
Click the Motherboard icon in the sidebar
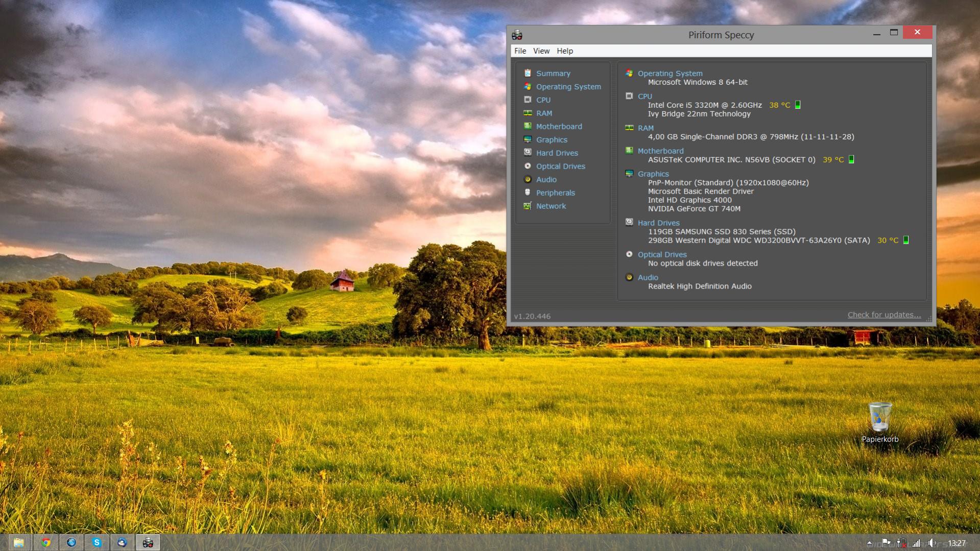pos(528,126)
